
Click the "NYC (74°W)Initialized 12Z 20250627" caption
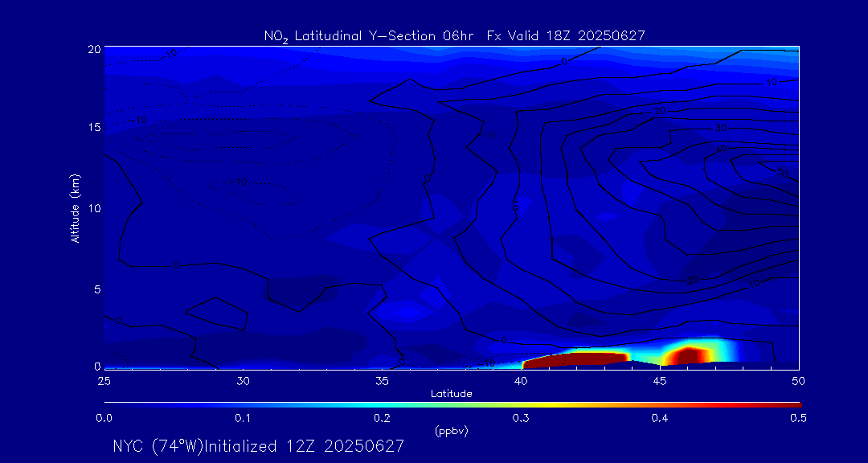point(259,446)
